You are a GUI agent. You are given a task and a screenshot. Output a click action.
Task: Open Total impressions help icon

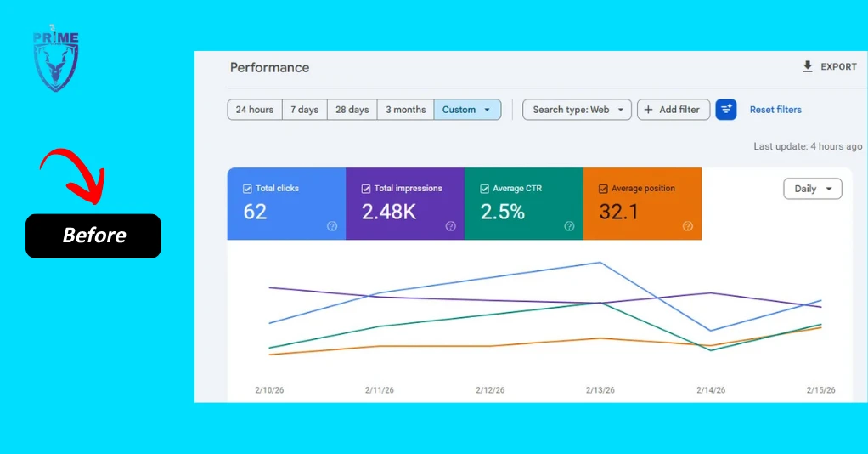(451, 226)
